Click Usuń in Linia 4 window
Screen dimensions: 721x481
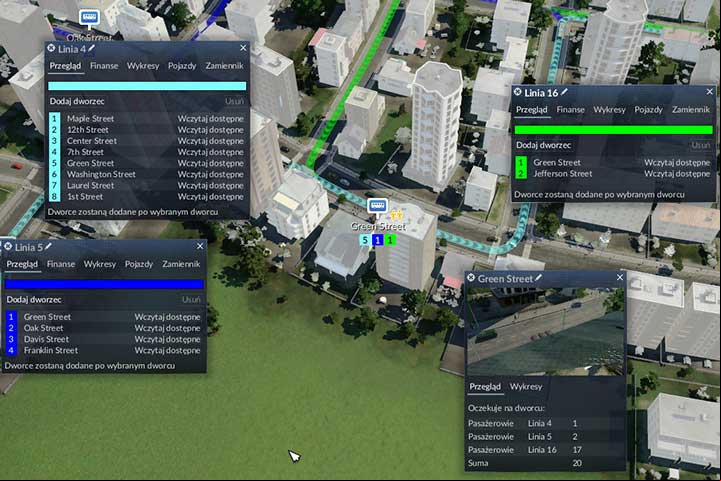coord(235,101)
